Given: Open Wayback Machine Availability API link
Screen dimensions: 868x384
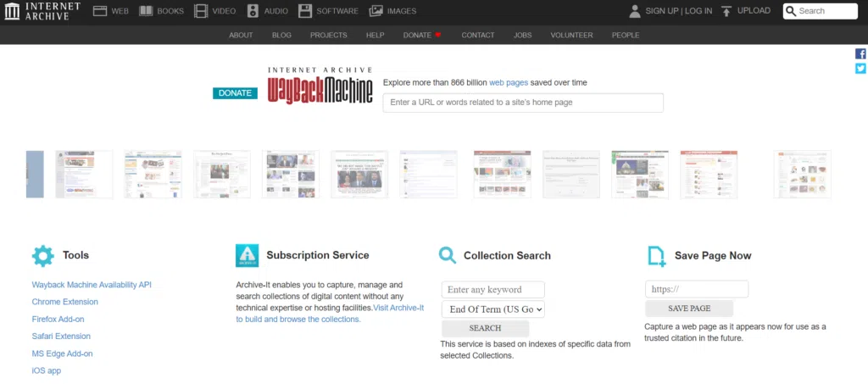Looking at the screenshot, I should (92, 285).
